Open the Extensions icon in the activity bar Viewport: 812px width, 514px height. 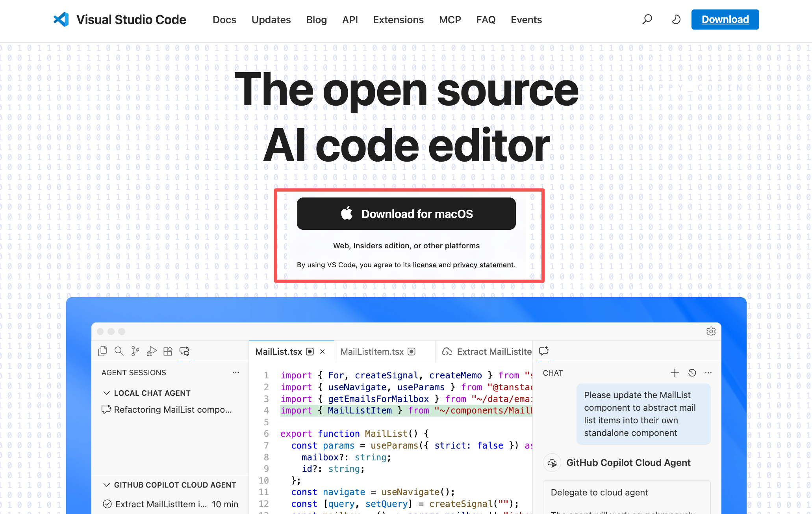[168, 351]
